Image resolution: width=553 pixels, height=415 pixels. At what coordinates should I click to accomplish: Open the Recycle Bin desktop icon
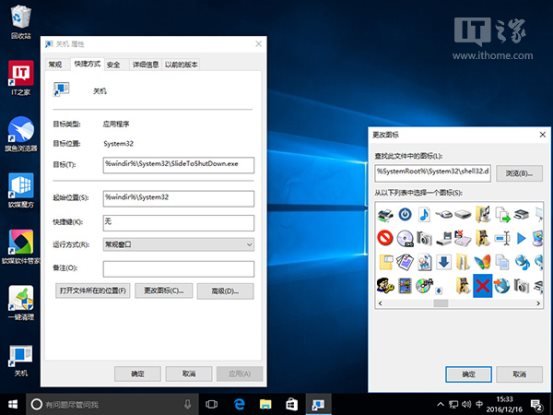coord(21,22)
